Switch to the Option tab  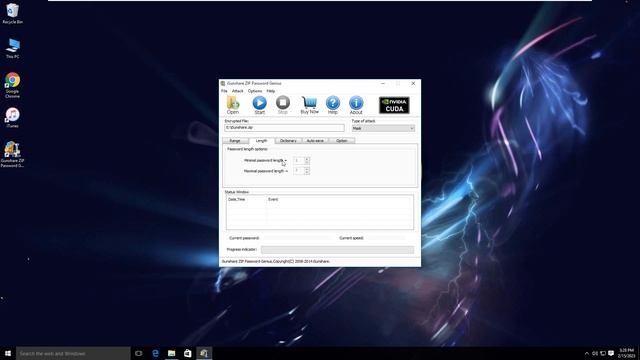pyautogui.click(x=342, y=140)
